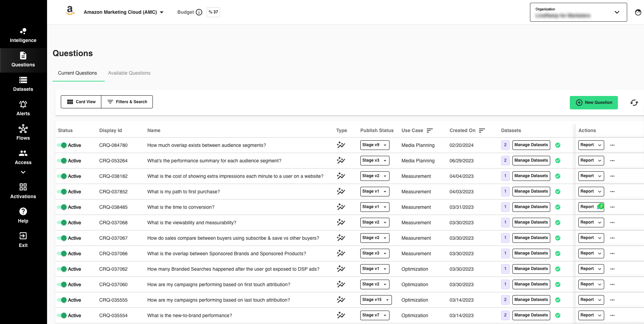Switch off Active status for CRQ-037068

62,223
